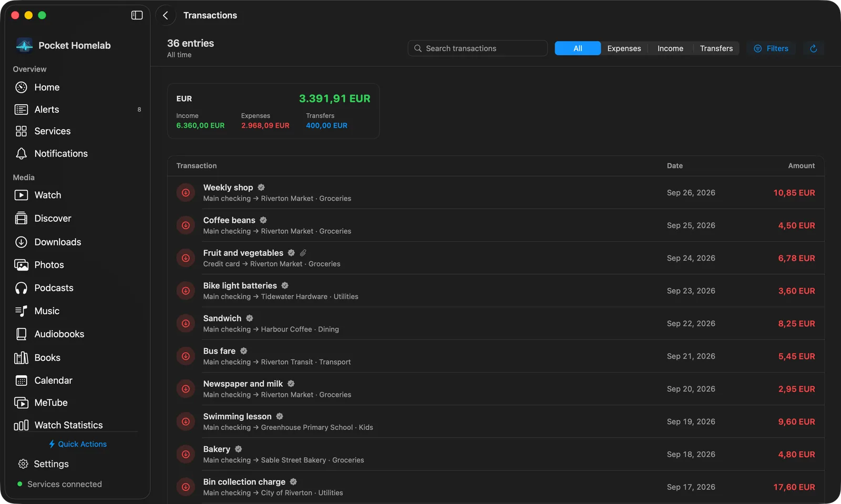Screen dimensions: 841x504
Task: Open the Alerts section
Action: pyautogui.click(x=78, y=109)
